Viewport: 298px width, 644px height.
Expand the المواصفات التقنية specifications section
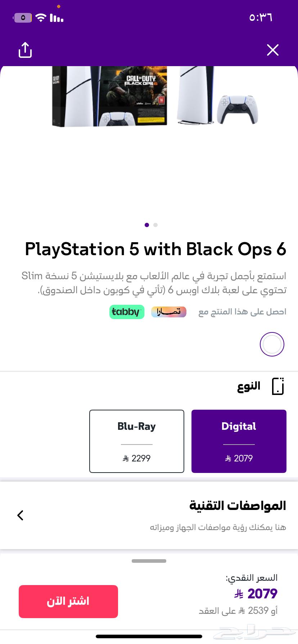(239, 505)
